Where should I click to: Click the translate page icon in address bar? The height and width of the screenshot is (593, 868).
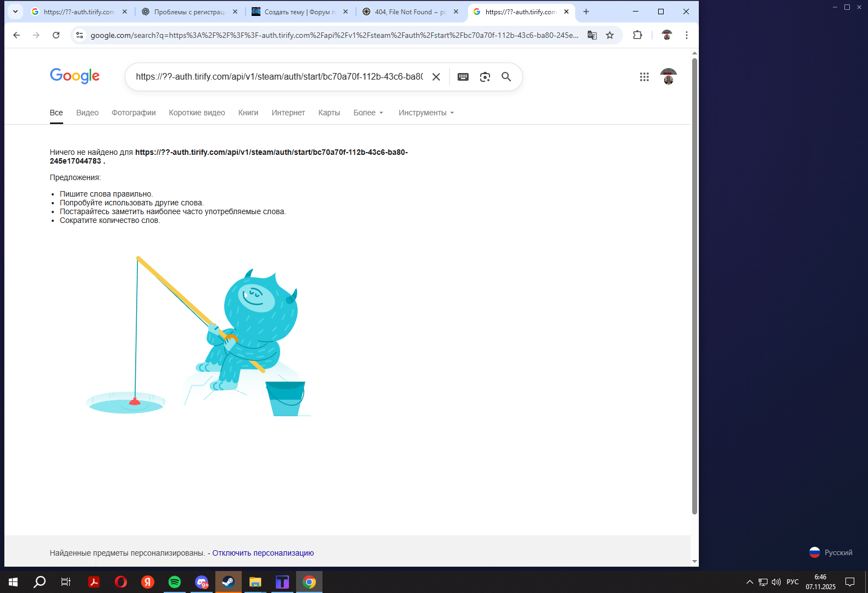pos(592,35)
